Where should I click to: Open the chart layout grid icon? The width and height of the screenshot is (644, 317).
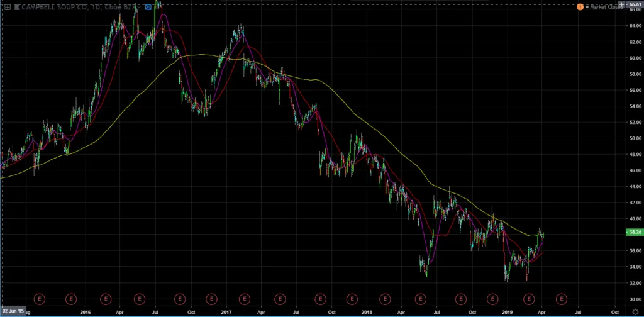tap(8, 7)
